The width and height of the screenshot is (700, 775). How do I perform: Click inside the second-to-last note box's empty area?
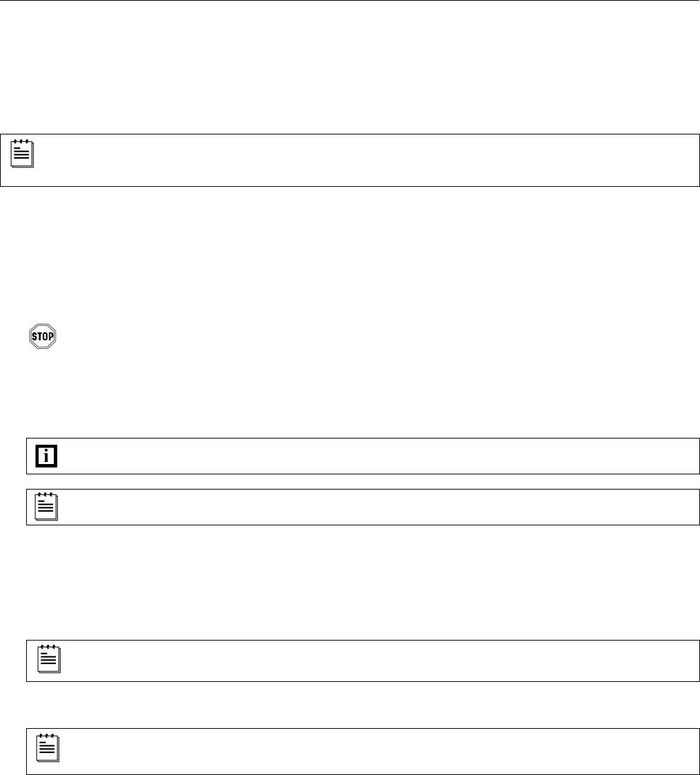click(x=372, y=661)
